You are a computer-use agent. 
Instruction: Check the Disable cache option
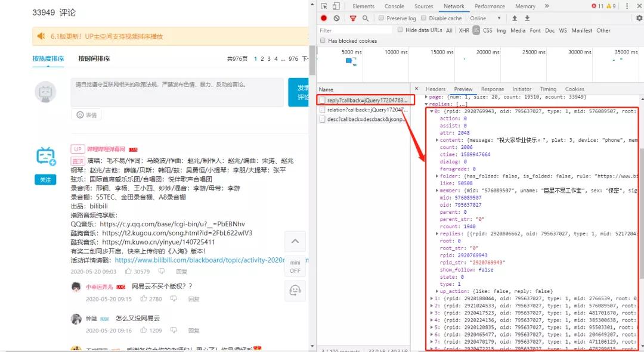423,18
